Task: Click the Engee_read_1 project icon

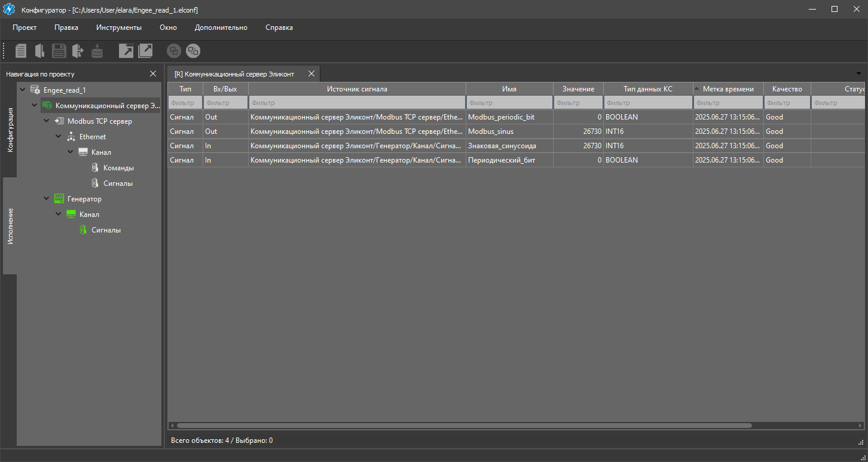Action: pyautogui.click(x=35, y=90)
